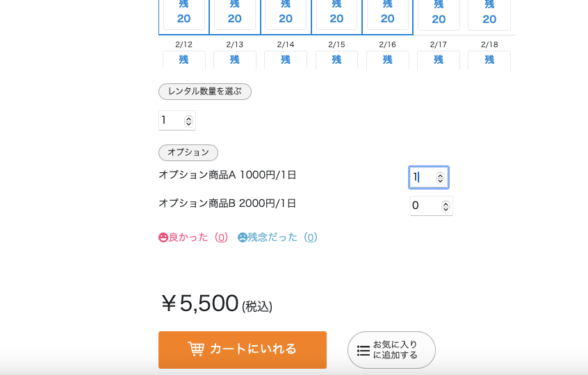Focus the rental quantity input field
This screenshot has width=588, height=375.
(x=171, y=121)
